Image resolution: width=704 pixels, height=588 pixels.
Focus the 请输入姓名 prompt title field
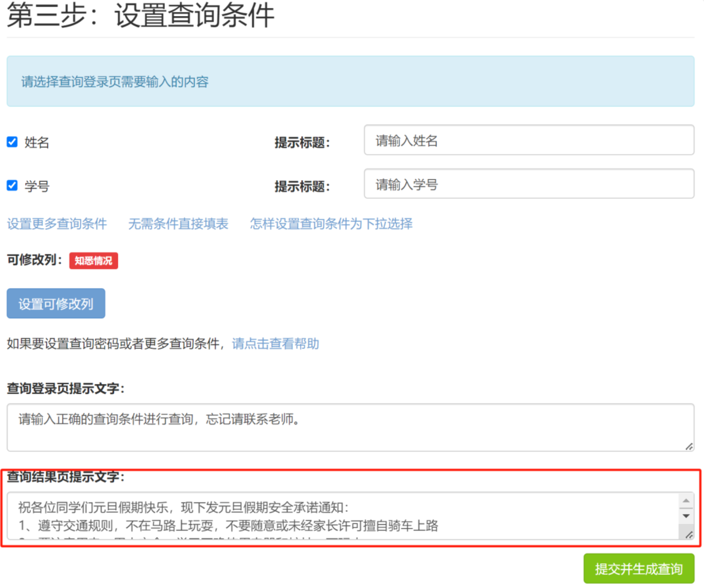(528, 140)
